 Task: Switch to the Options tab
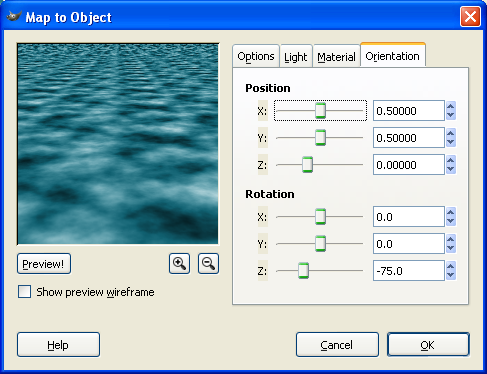click(x=256, y=56)
